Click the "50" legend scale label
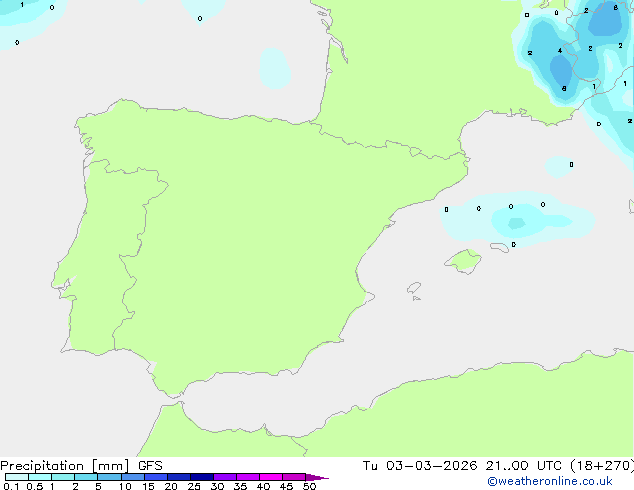 coord(309,486)
